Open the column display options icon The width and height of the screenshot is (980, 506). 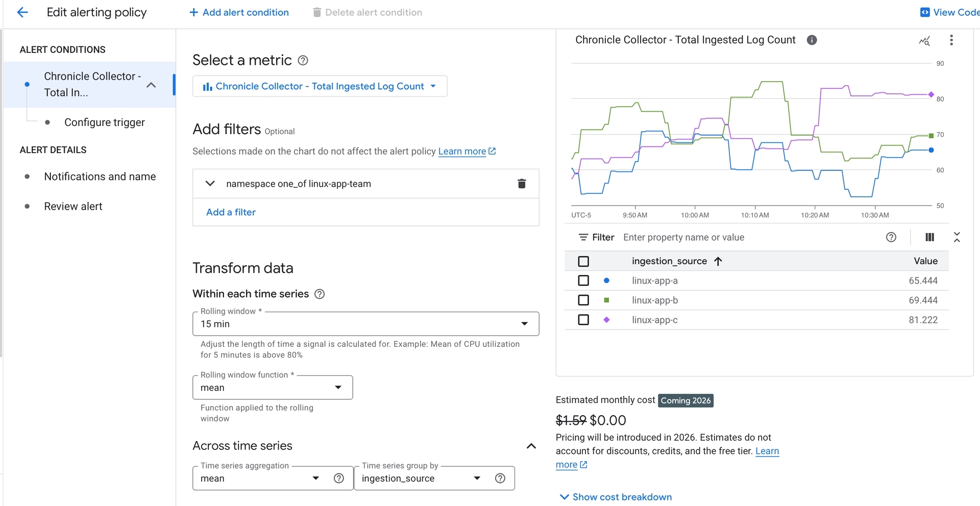[929, 237]
